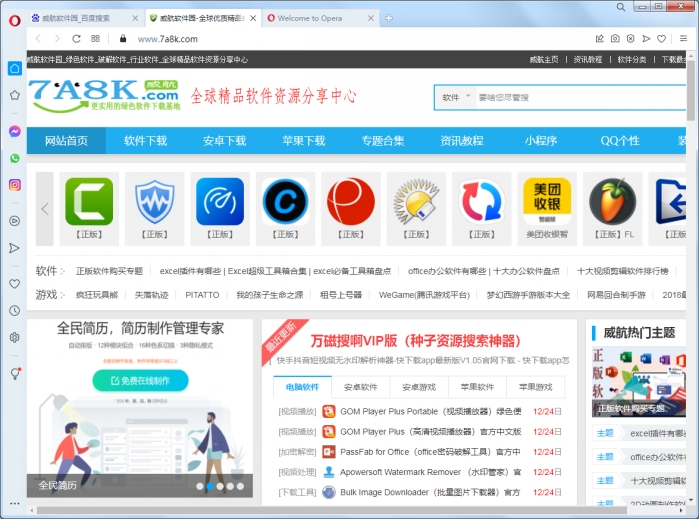This screenshot has height=519, width=699.
Task: Open a new tab with plus
Action: point(389,18)
